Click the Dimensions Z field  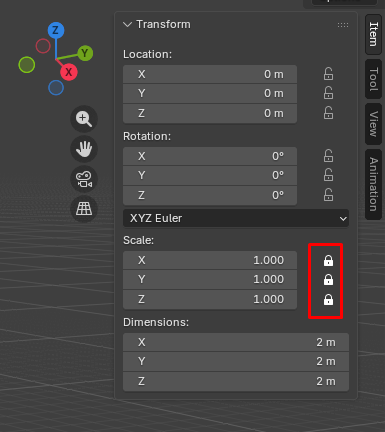click(236, 381)
